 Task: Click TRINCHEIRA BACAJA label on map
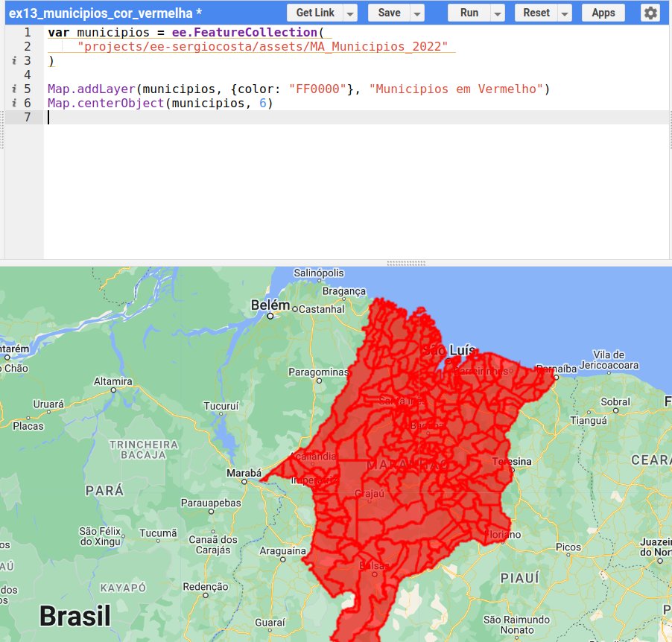[144, 450]
